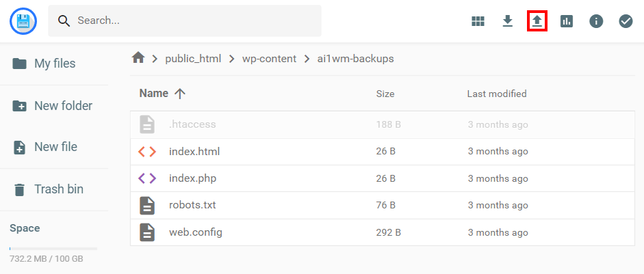Screen dimensions: 644x274
Task: Click the info circle icon
Action: [x=596, y=21]
